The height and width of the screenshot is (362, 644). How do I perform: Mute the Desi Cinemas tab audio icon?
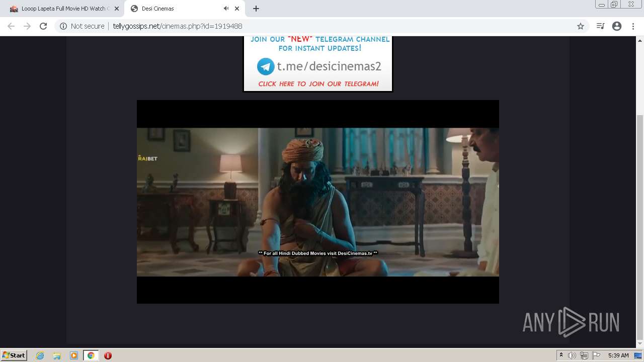click(226, 9)
